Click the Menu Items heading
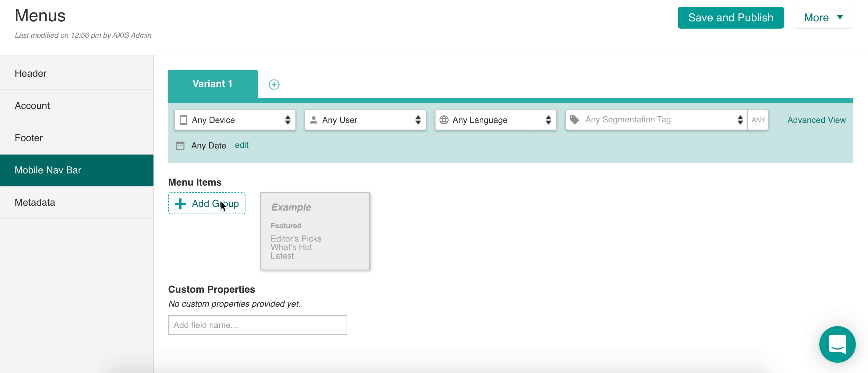 coord(195,182)
